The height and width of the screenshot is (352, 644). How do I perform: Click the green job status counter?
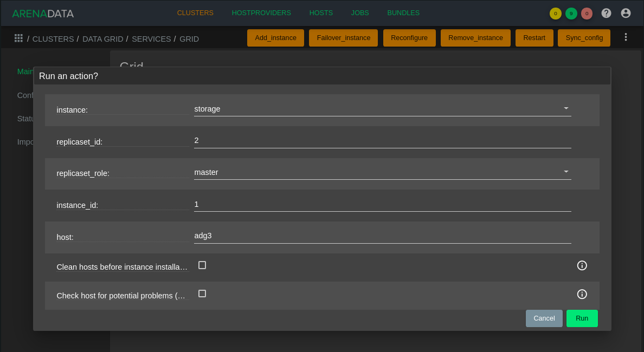click(x=571, y=14)
